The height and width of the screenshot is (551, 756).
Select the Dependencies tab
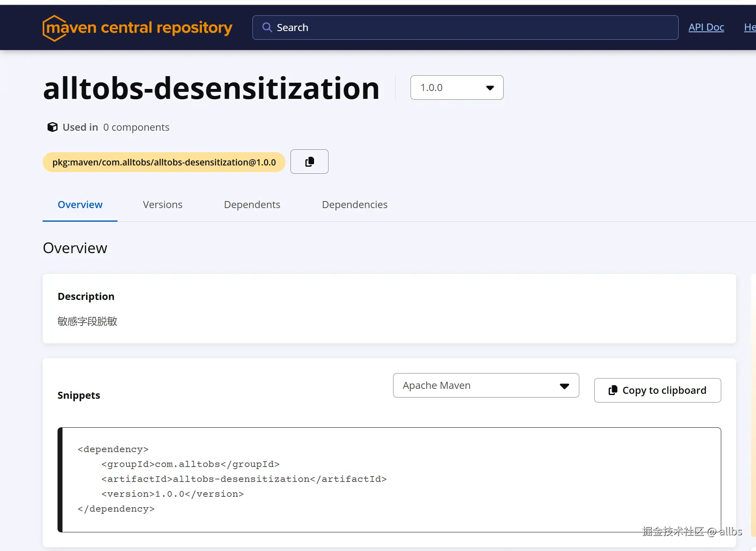(x=355, y=205)
